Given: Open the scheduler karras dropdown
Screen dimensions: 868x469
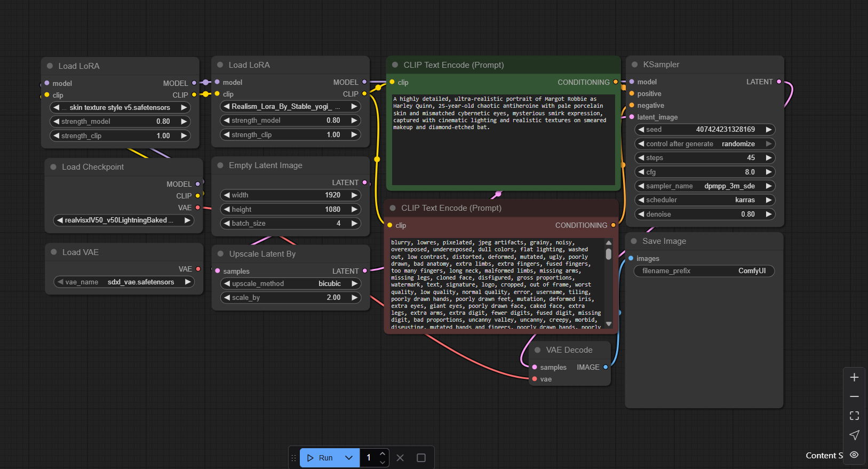Looking at the screenshot, I should (705, 200).
